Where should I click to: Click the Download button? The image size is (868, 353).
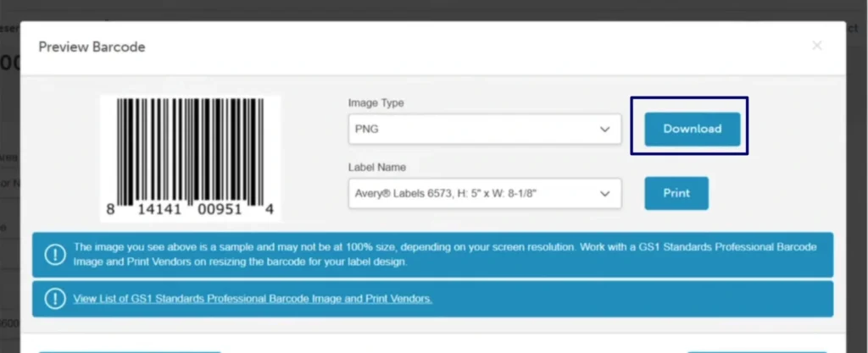[692, 129]
